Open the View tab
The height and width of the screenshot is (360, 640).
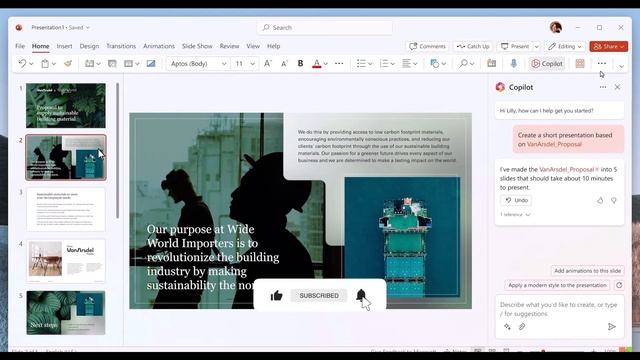[253, 46]
